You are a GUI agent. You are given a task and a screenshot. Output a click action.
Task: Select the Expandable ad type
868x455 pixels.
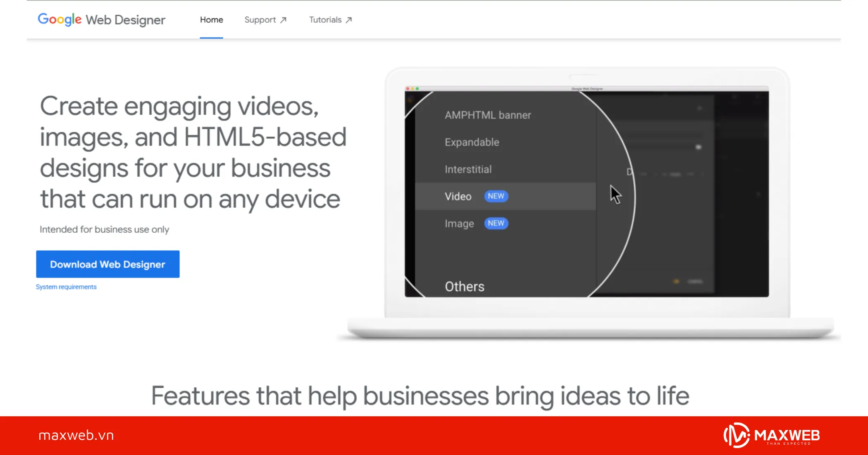pos(472,142)
